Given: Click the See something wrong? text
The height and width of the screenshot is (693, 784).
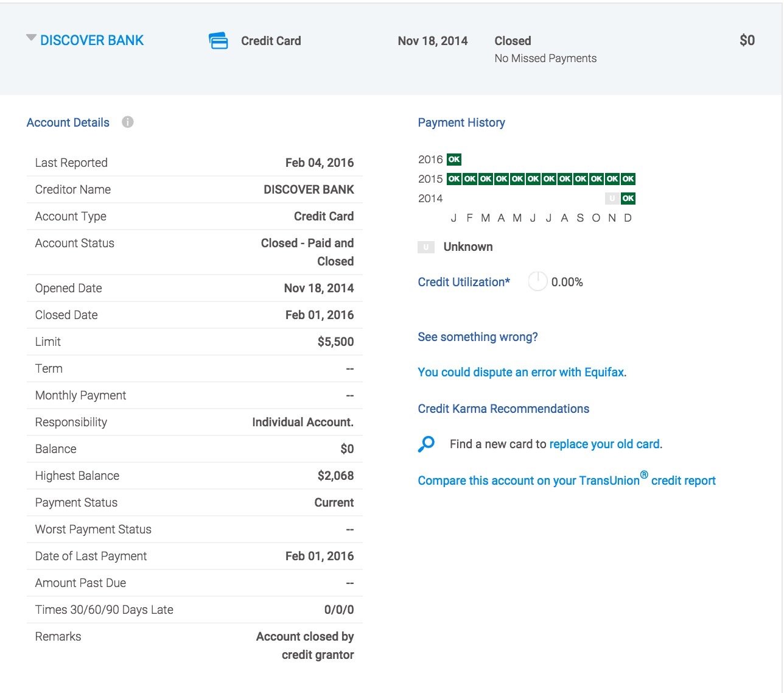Looking at the screenshot, I should point(478,337).
